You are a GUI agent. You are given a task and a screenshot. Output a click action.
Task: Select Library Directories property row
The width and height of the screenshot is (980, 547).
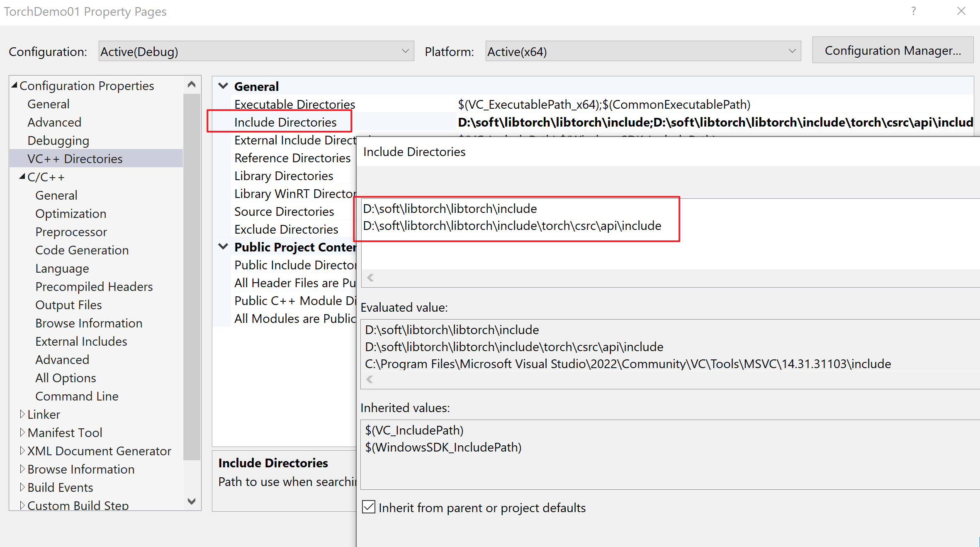click(x=284, y=176)
